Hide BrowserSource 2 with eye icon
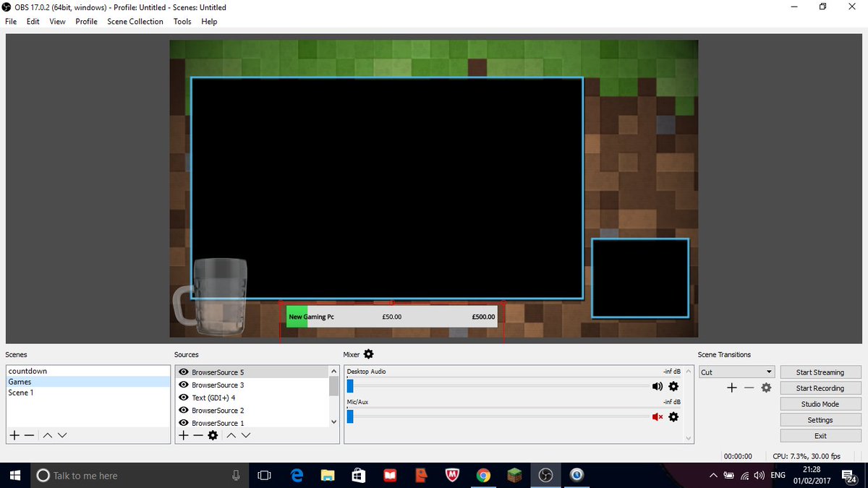The image size is (868, 488). (x=184, y=410)
